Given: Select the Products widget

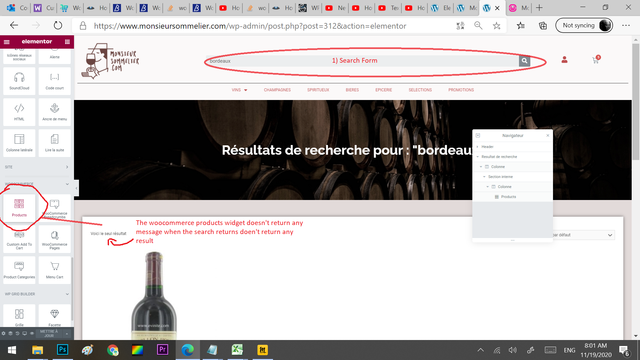Looking at the screenshot, I should coord(19,207).
